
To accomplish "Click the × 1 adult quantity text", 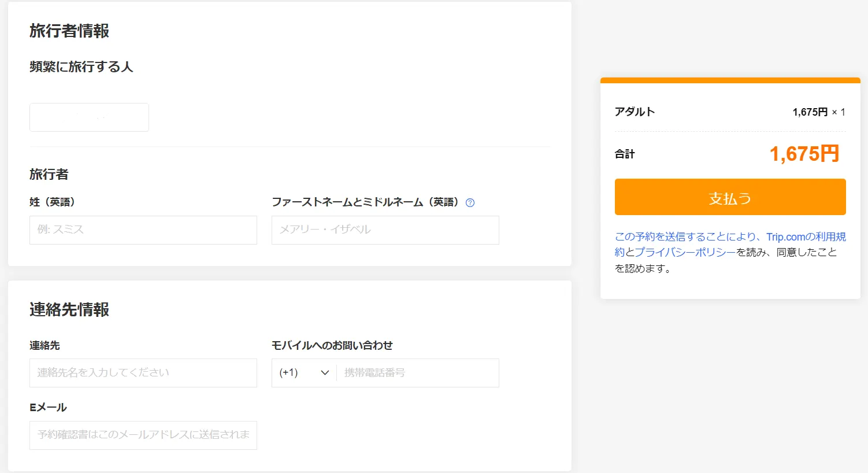I will point(838,112).
